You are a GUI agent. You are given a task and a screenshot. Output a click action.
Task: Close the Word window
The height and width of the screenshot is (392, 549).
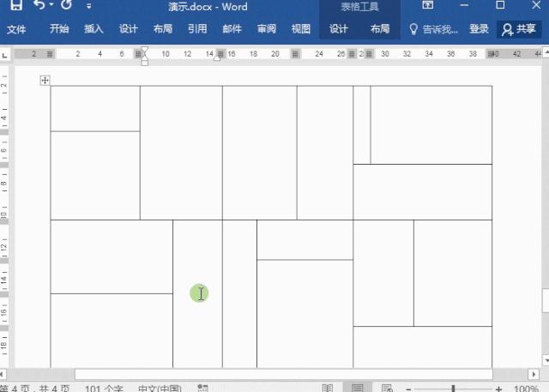536,5
